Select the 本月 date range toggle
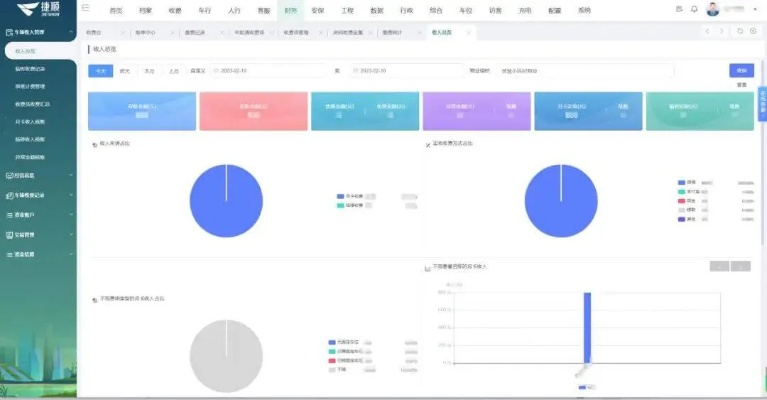The height and width of the screenshot is (400, 767). (x=149, y=71)
